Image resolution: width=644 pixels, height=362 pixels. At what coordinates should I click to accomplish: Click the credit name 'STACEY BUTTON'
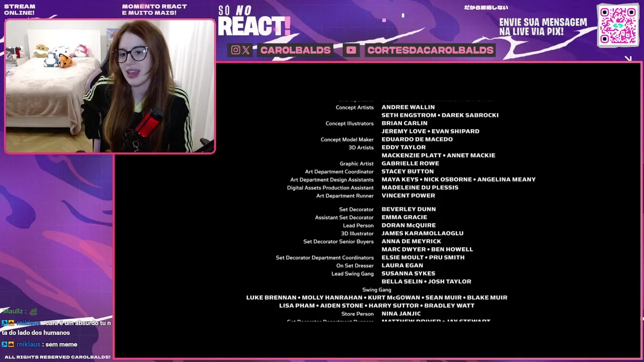coord(408,171)
